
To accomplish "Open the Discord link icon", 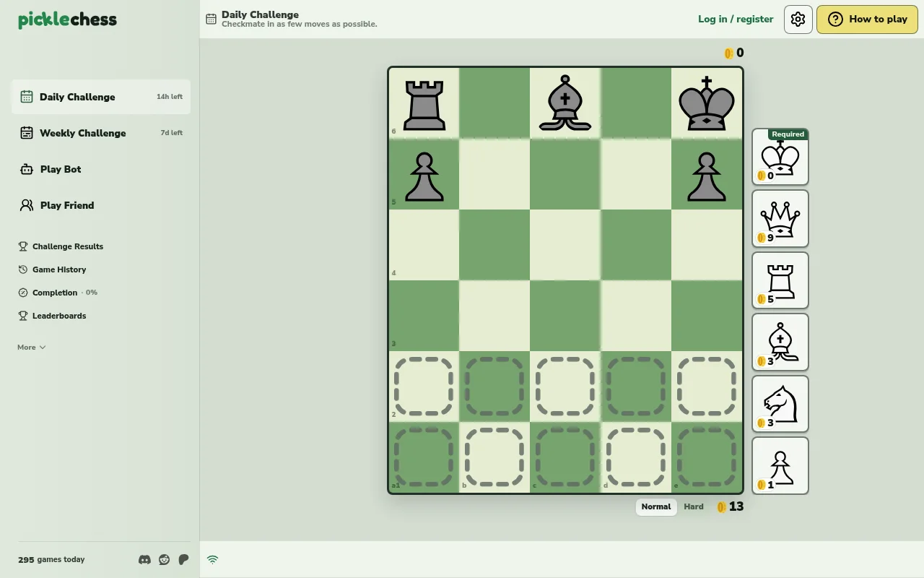I will click(144, 559).
